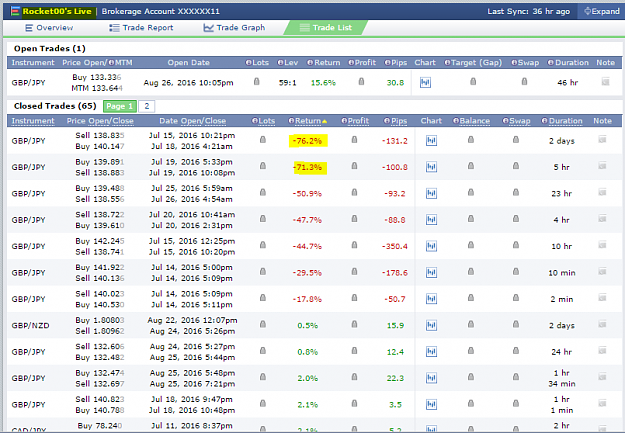Sort closed trades by Duration column

[x=562, y=121]
